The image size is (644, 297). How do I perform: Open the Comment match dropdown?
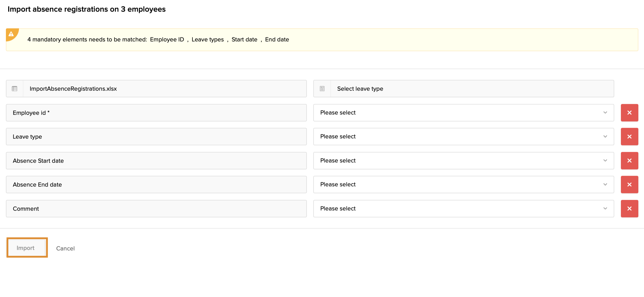point(463,209)
